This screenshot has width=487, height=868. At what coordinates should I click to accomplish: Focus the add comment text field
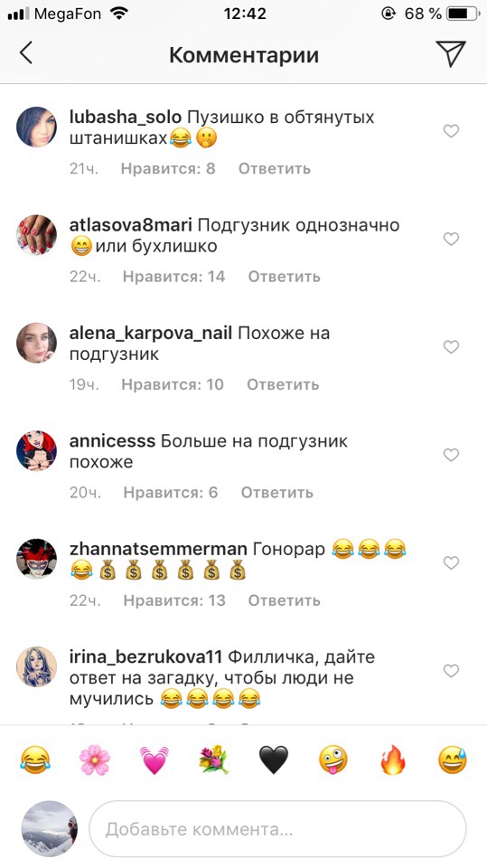pos(277,829)
